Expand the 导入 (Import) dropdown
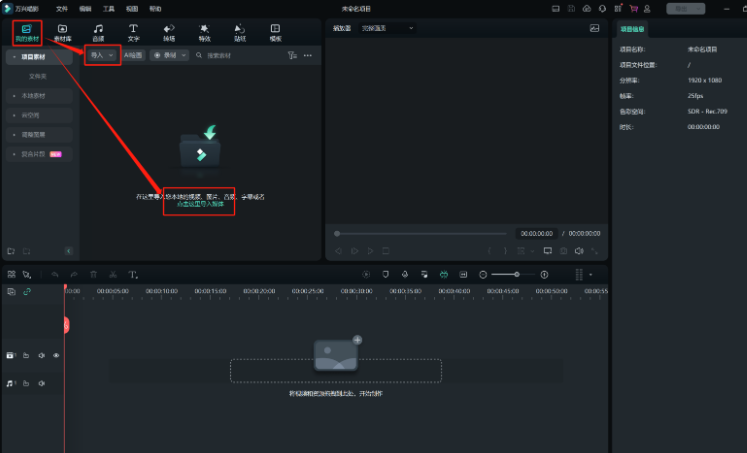Viewport: 747px width, 453px height. 101,56
